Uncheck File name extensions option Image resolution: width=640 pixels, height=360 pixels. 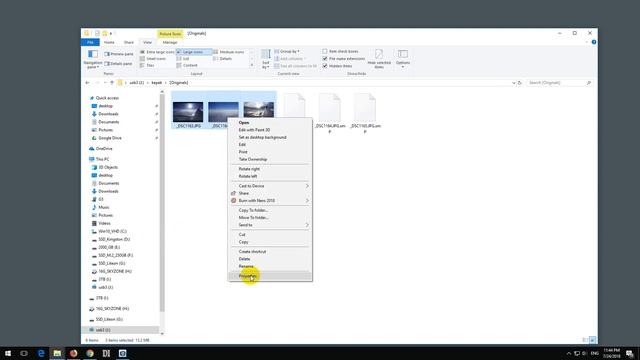pyautogui.click(x=325, y=59)
